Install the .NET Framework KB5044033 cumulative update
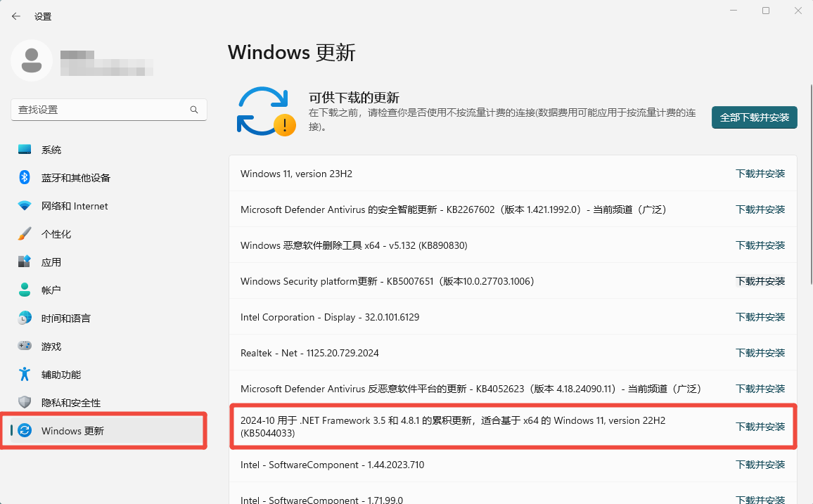The image size is (813, 504). pos(760,425)
